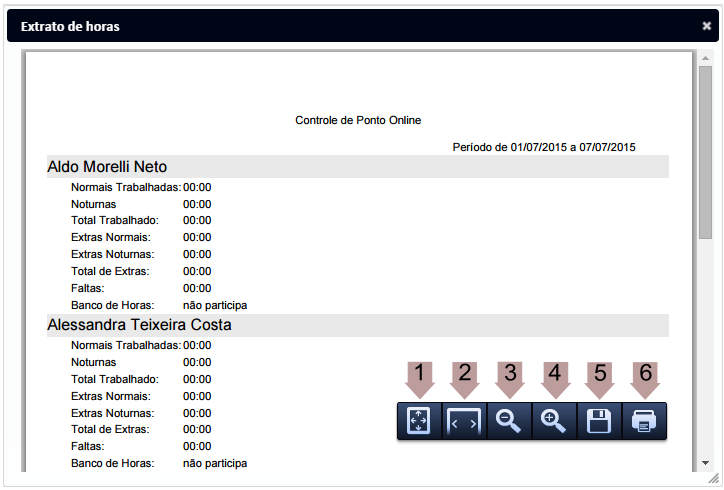
Task: Click the fit-to-width icon in the report toolbar
Action: pos(464,422)
